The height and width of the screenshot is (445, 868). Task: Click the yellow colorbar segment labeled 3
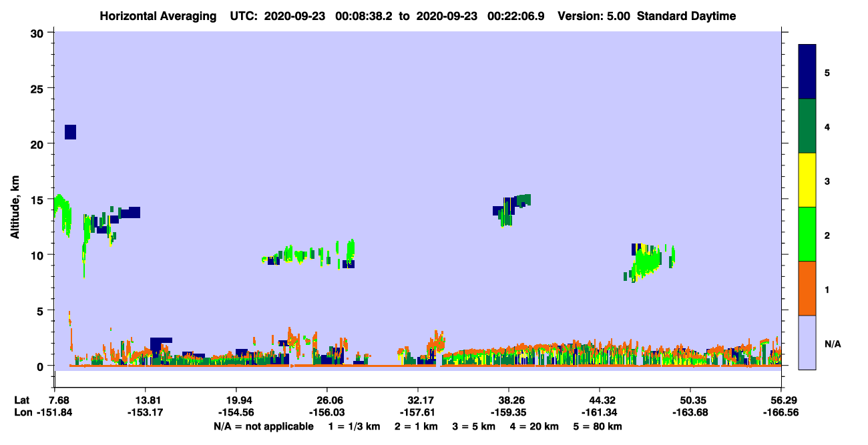click(x=807, y=180)
